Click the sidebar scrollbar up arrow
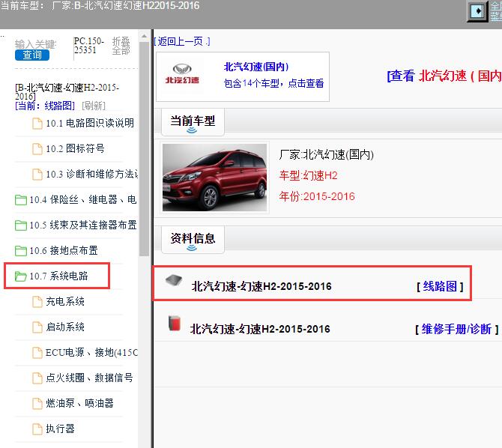 point(144,36)
